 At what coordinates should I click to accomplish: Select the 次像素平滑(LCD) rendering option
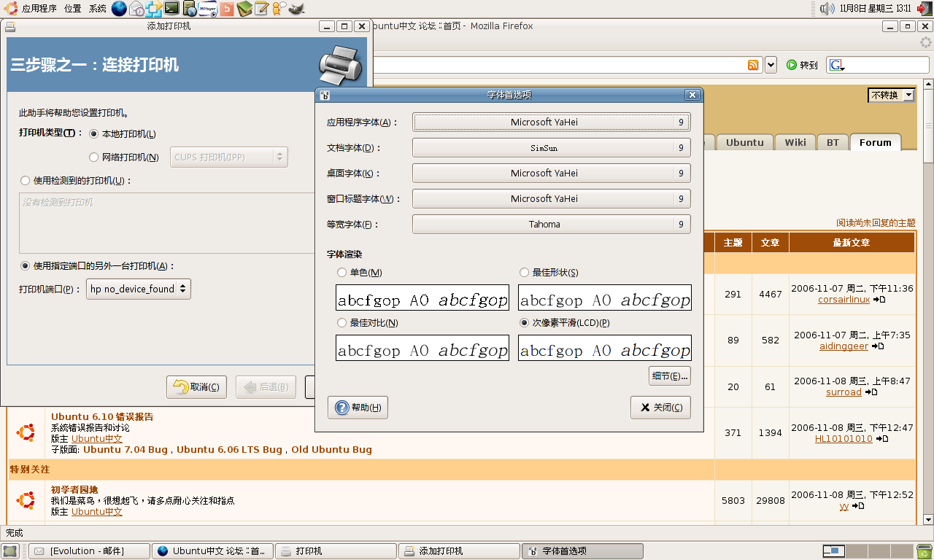(525, 323)
